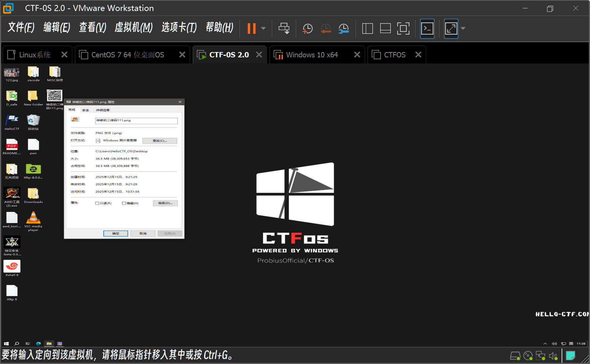Open the 选项卡(T) menu

click(x=179, y=27)
